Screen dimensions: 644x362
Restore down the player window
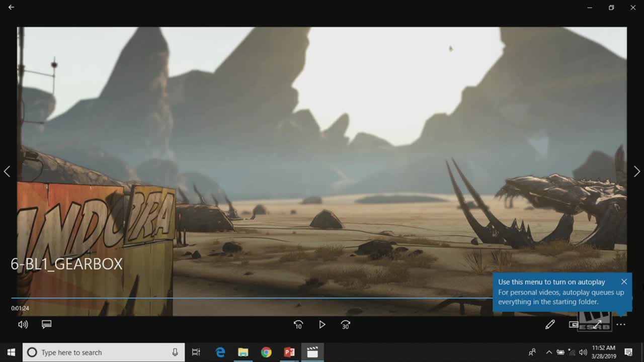coord(611,8)
